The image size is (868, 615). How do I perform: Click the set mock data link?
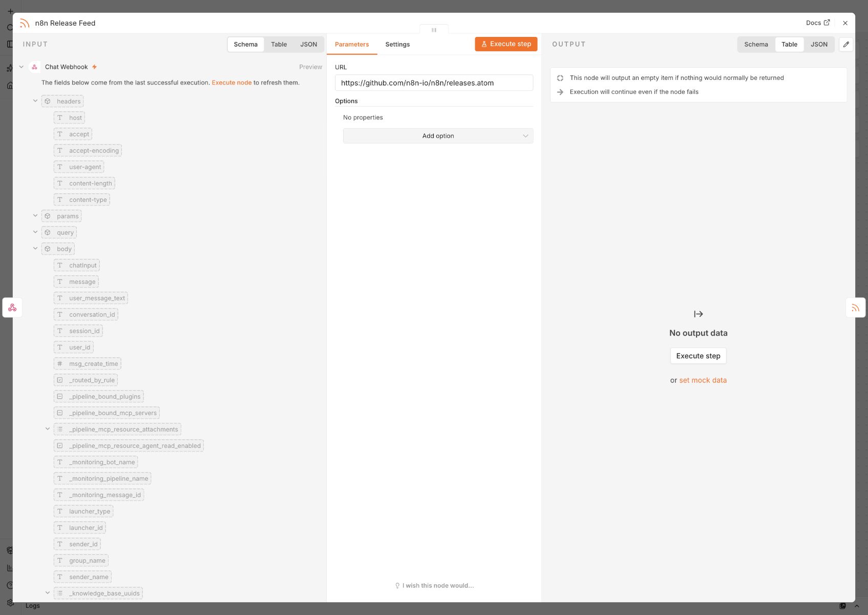tap(703, 380)
